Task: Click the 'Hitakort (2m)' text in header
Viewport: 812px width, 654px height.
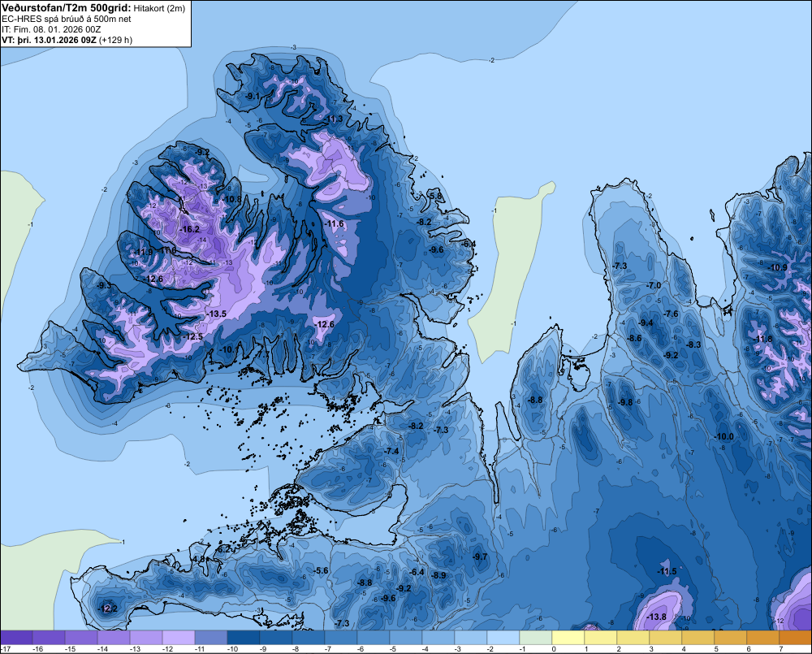Action: [159, 8]
